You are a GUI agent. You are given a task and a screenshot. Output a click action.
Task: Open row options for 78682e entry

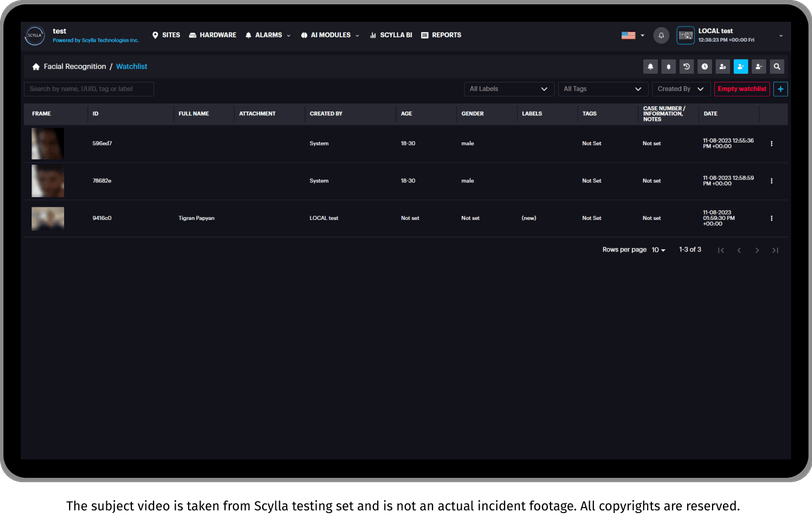click(x=772, y=181)
